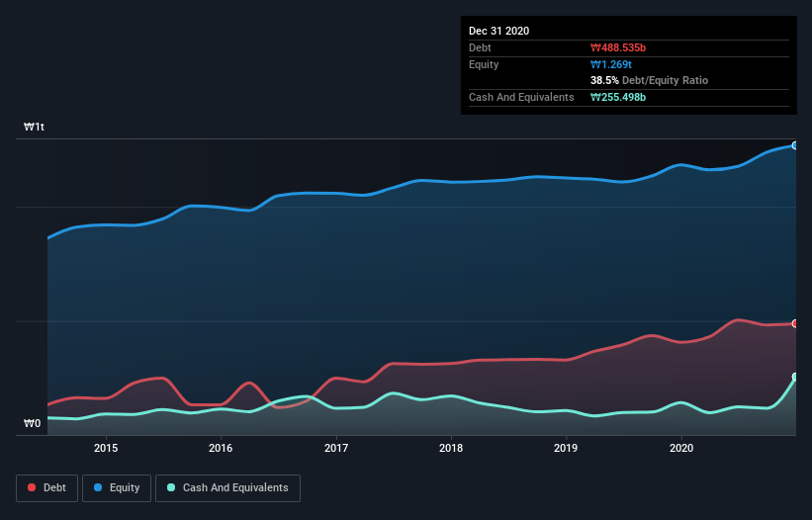Click the Debt row label in tooltip
The image size is (812, 520).
point(480,47)
